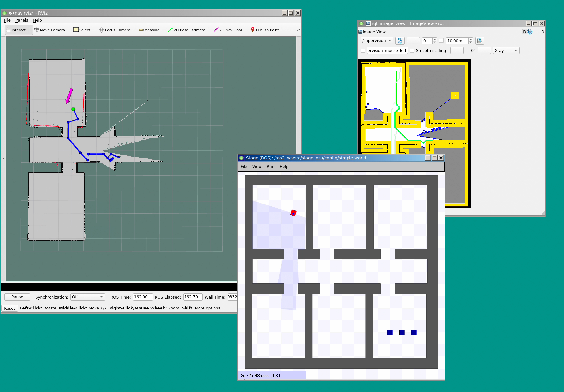Choose the Focus Camera tool
Image resolution: width=564 pixels, height=392 pixels.
pyautogui.click(x=114, y=30)
